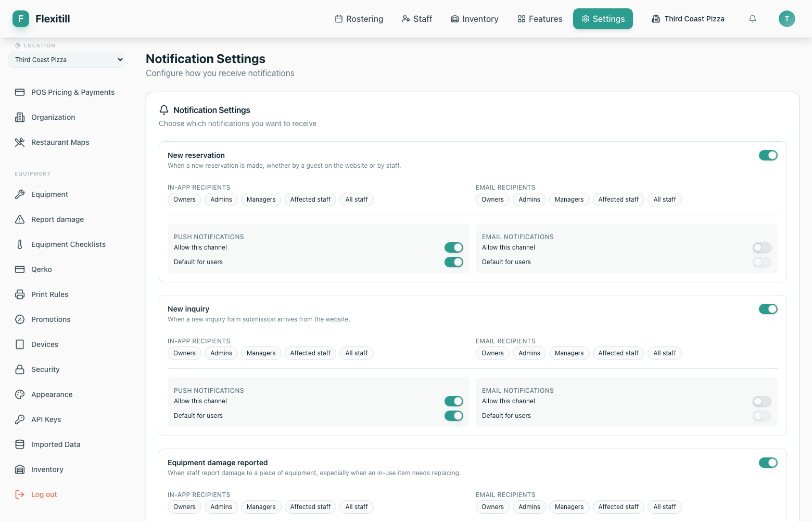This screenshot has height=521, width=812.
Task: Log out of Flexitill
Action: tap(67, 494)
